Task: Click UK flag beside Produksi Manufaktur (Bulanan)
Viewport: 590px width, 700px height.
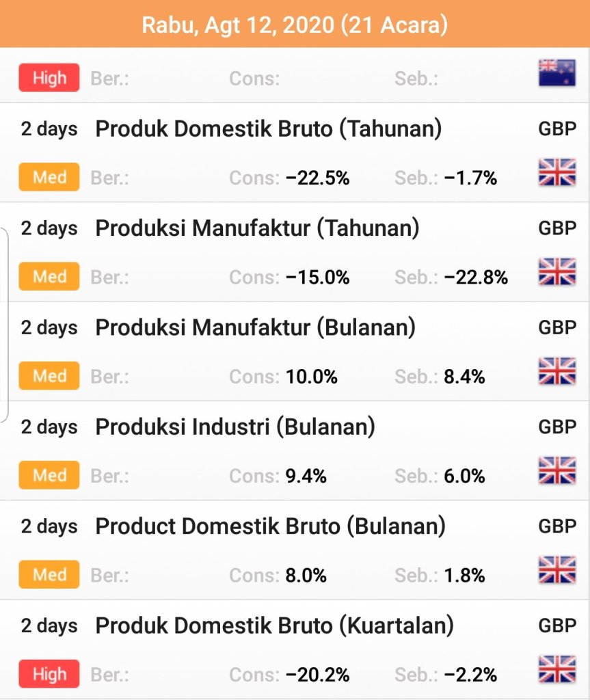Action: (557, 371)
